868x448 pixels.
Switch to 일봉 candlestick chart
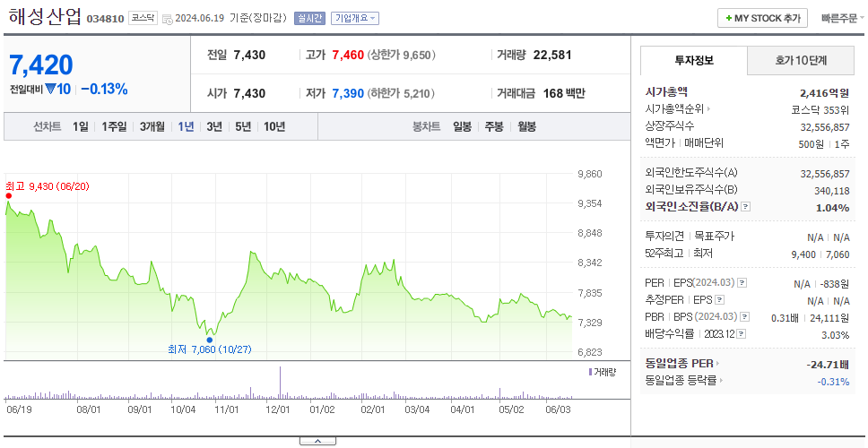[x=462, y=126]
